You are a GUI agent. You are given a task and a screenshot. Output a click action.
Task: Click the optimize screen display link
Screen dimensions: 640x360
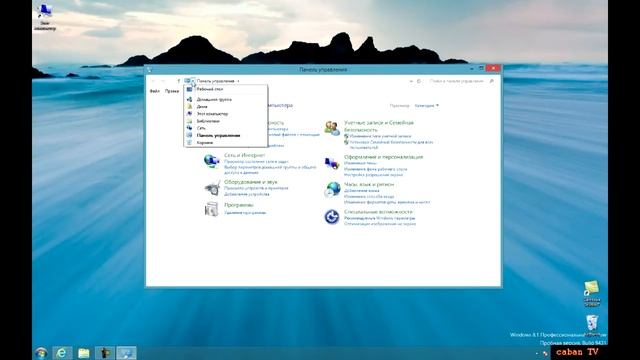coord(380,224)
